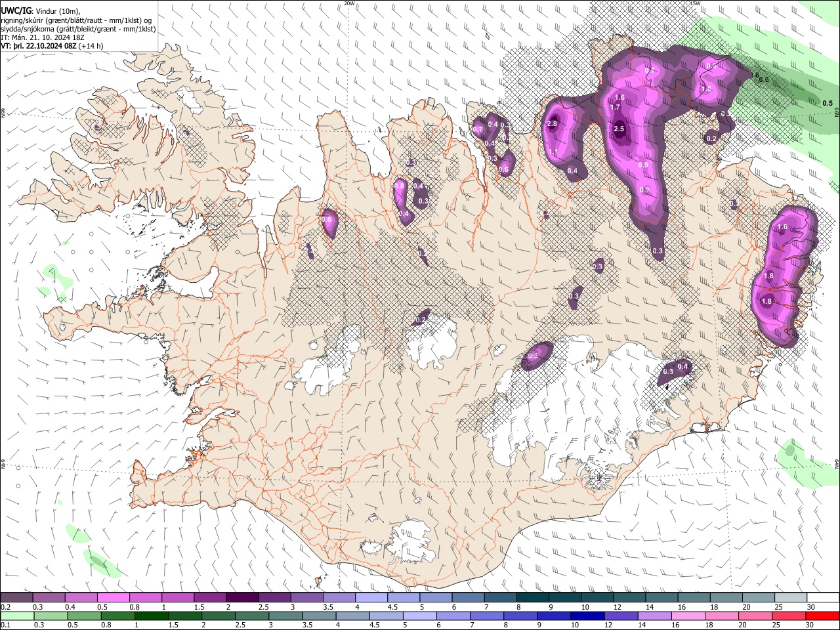Click the bright pink snow-scale swatch between 0.5 and 0.8
This screenshot has height=630, width=840.
coord(114,598)
